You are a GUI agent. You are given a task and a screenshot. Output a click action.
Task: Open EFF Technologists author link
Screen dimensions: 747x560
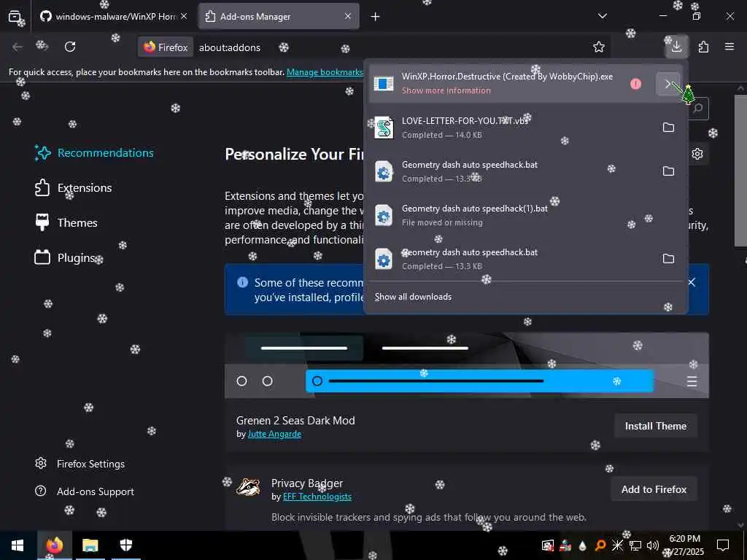317,497
